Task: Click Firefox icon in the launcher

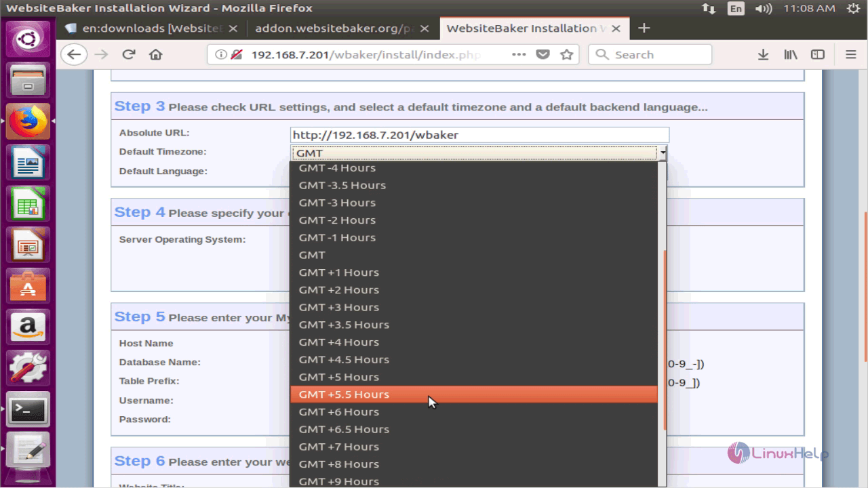Action: pos(28,122)
